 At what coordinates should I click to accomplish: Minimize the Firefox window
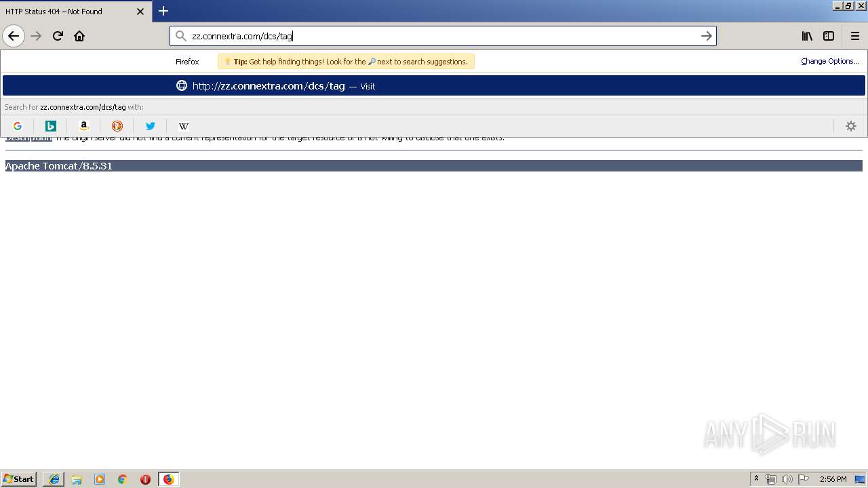837,5
